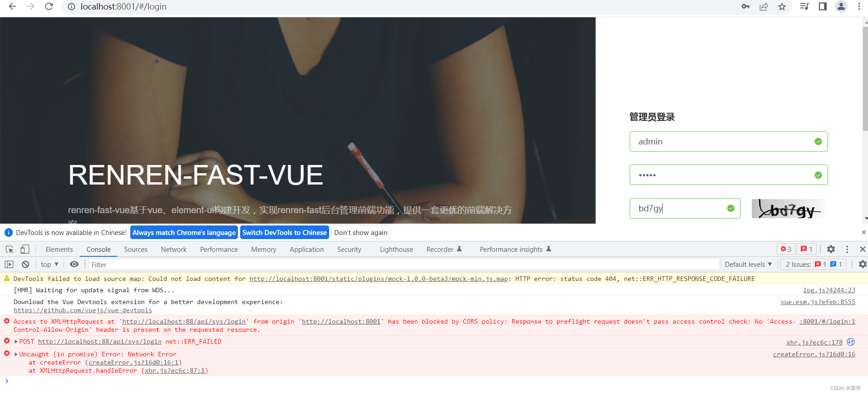Switch to the Elements tab
The image size is (868, 395).
(59, 249)
